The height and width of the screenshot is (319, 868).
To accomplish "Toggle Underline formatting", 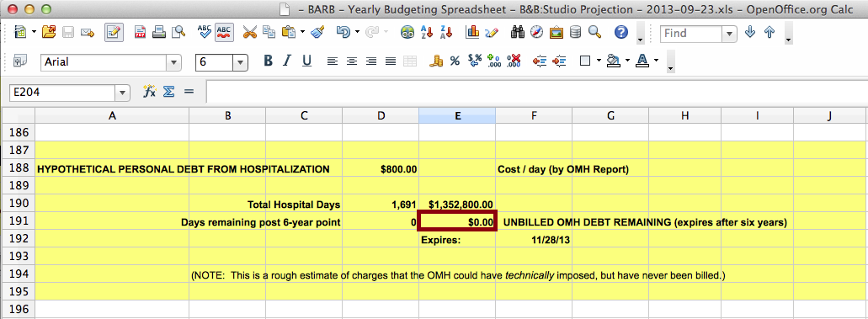I will point(306,61).
